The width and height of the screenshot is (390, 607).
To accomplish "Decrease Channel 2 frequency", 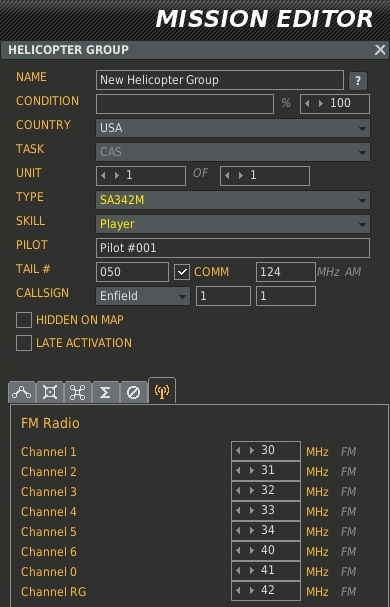I will pos(238,471).
